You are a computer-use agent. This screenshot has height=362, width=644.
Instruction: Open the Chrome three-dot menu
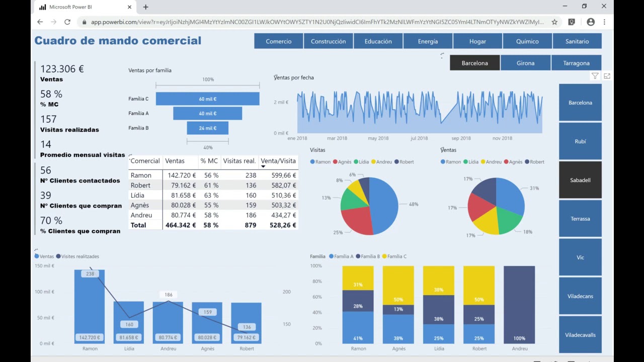604,22
